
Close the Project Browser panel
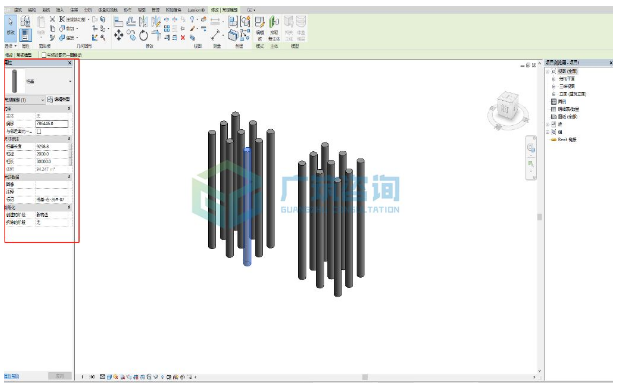point(611,63)
